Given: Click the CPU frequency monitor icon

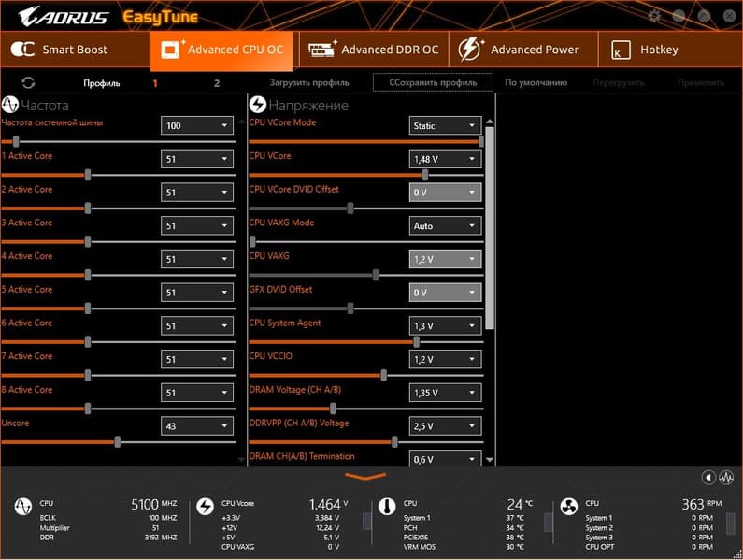Looking at the screenshot, I should coord(23,507).
